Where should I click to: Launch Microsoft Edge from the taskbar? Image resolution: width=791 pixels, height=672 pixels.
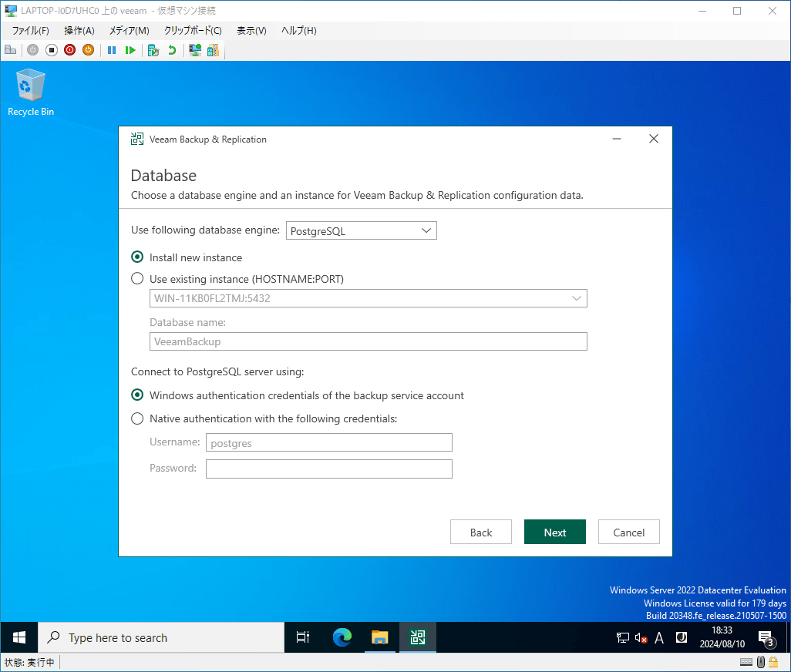(342, 638)
